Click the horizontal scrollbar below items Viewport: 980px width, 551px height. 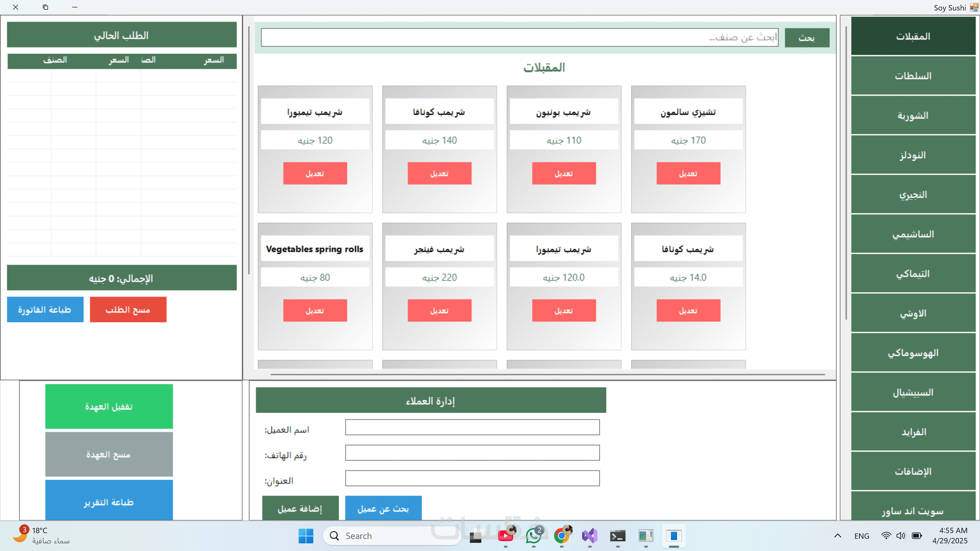click(548, 374)
